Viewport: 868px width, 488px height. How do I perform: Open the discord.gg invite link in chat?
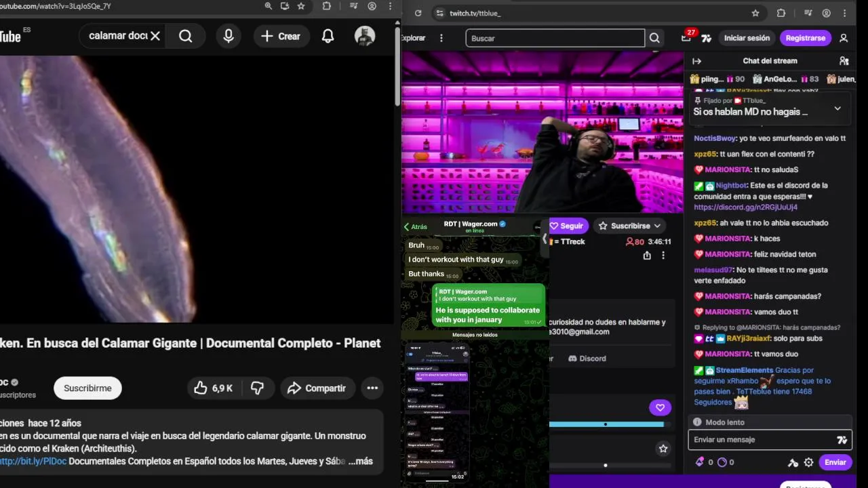click(745, 207)
